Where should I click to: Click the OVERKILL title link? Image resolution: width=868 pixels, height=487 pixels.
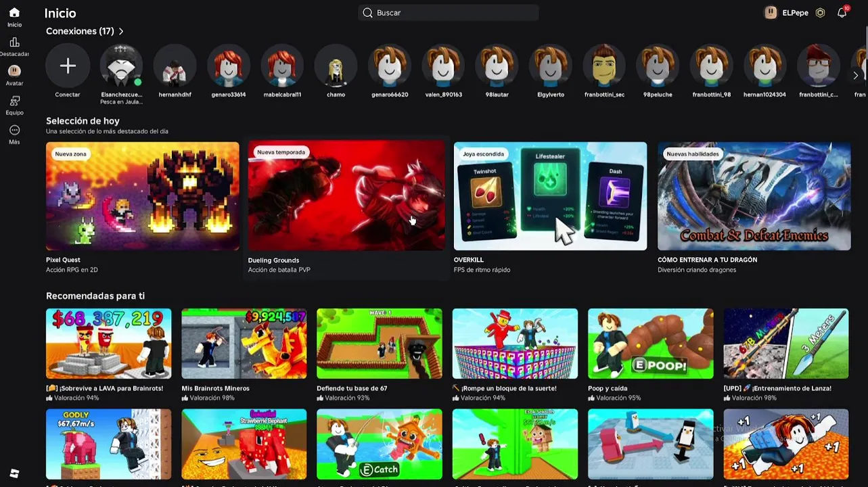pos(469,260)
